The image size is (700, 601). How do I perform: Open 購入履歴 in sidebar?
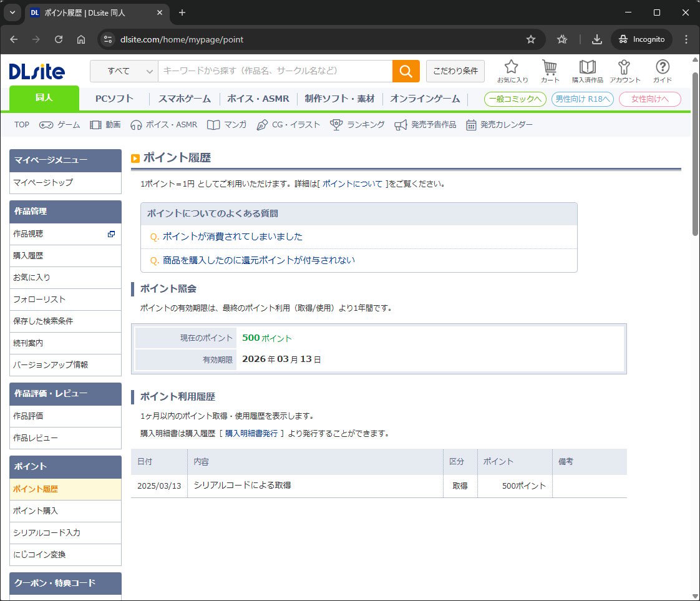click(65, 256)
